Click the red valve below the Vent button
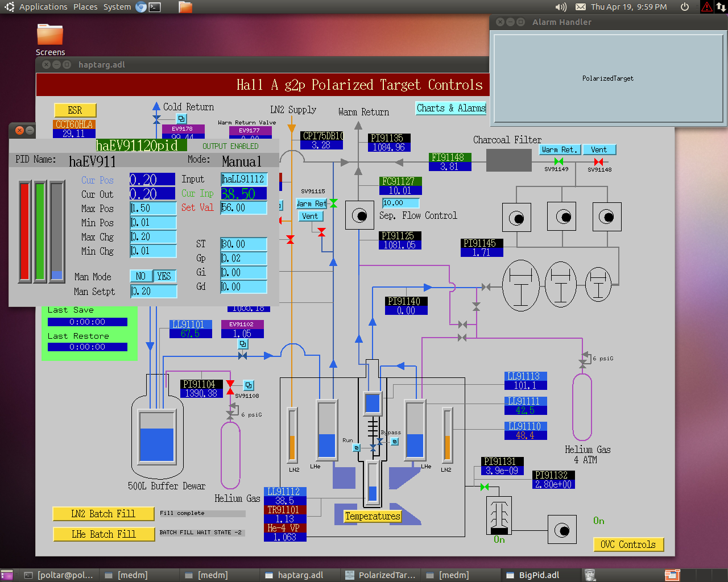 pos(322,232)
